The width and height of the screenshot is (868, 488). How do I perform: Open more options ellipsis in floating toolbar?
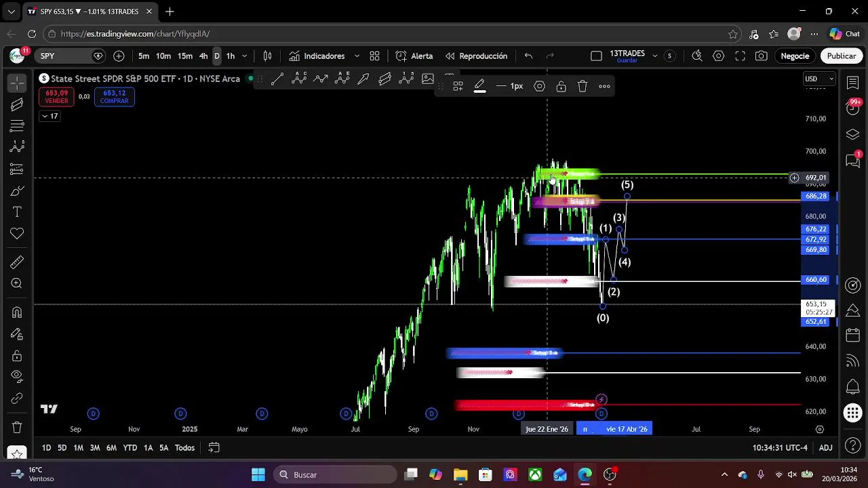[x=604, y=86]
